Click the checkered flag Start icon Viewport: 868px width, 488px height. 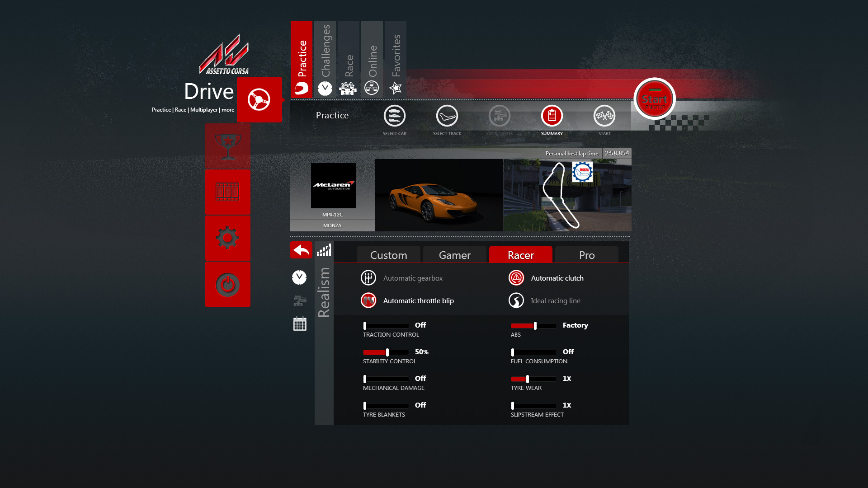coord(604,116)
